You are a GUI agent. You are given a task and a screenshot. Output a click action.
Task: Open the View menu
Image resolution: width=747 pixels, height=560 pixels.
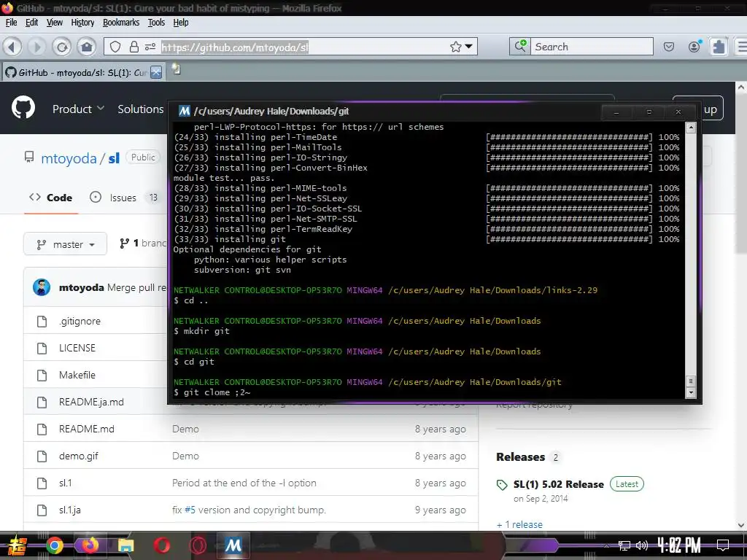(54, 23)
